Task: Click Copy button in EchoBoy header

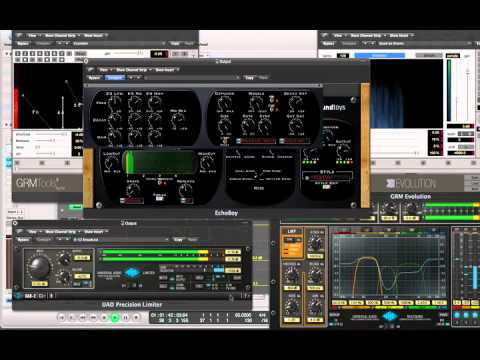Action: [249, 78]
